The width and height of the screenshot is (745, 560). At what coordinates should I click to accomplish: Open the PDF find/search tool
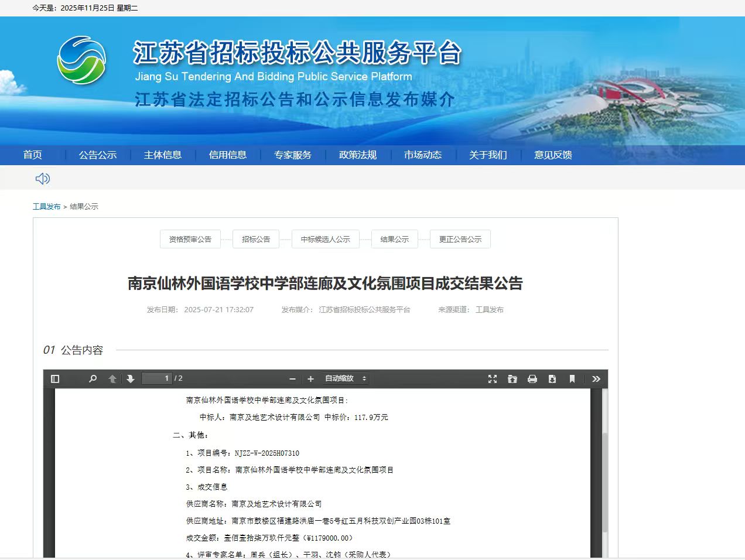pyautogui.click(x=93, y=379)
